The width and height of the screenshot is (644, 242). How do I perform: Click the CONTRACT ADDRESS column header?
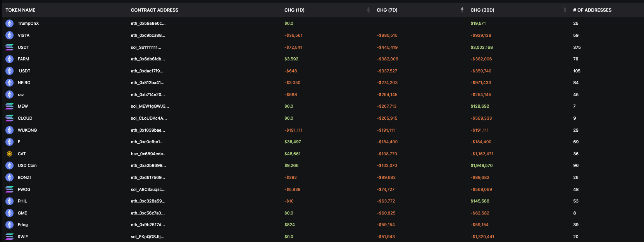[x=155, y=10]
